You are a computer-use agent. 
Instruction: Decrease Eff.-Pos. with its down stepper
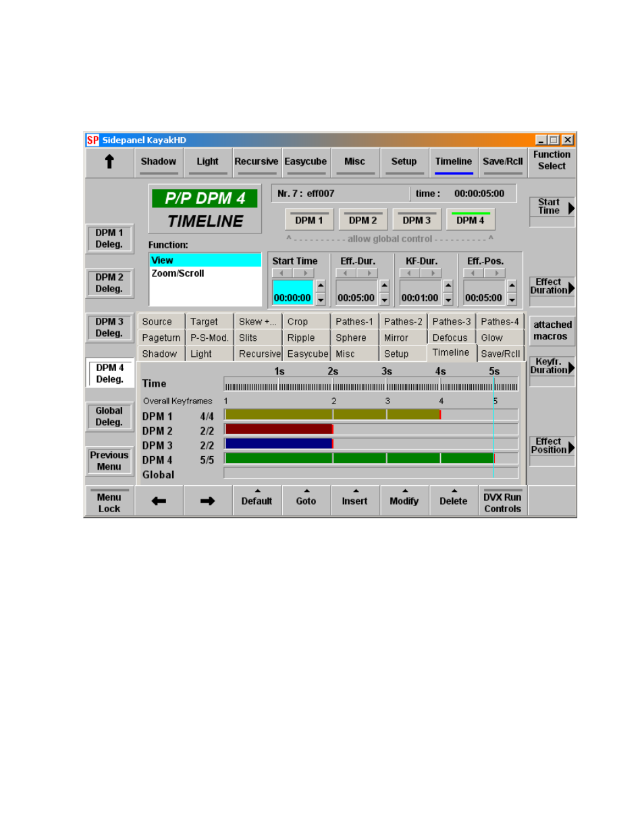[512, 298]
